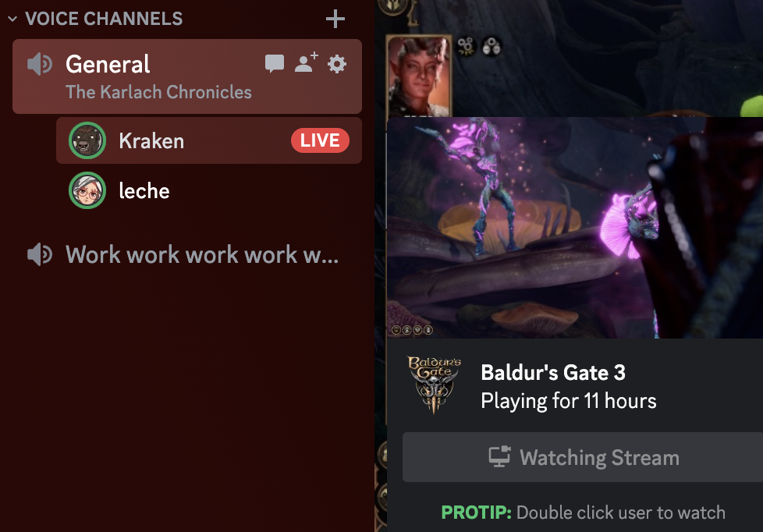The width and height of the screenshot is (763, 532).
Task: Click the Karlach character portrait
Action: tap(419, 76)
